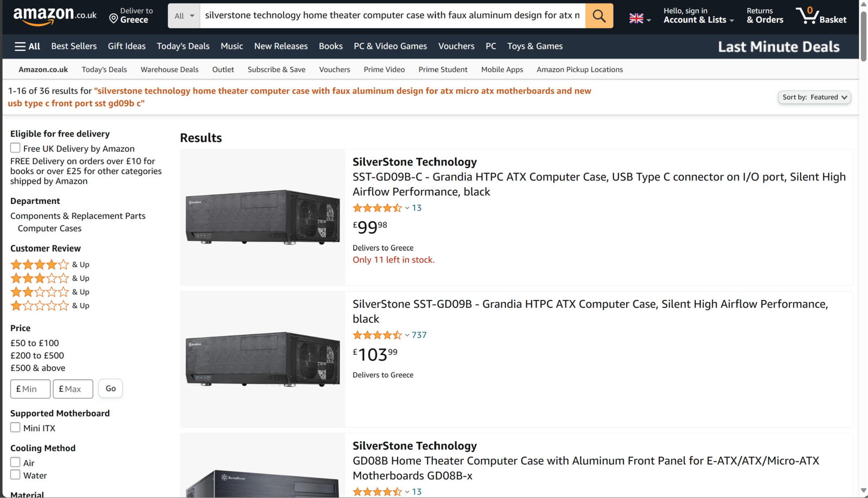Enable Free UK Delivery by Amazon checkbox
The height and width of the screenshot is (498, 868).
[15, 148]
